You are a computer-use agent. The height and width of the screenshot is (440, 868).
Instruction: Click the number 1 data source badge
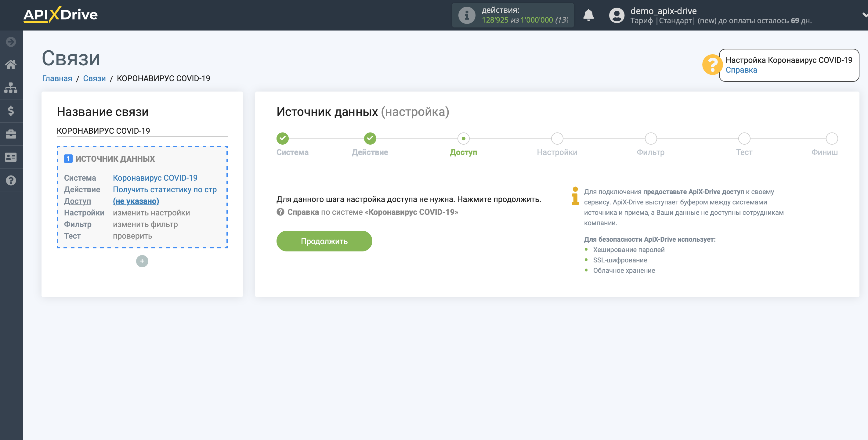pyautogui.click(x=68, y=159)
